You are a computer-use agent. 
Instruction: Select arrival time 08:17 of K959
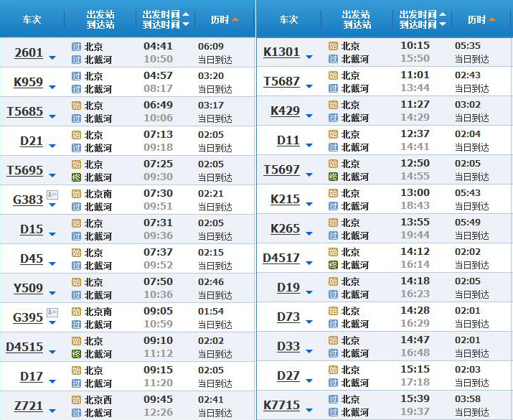pyautogui.click(x=158, y=88)
